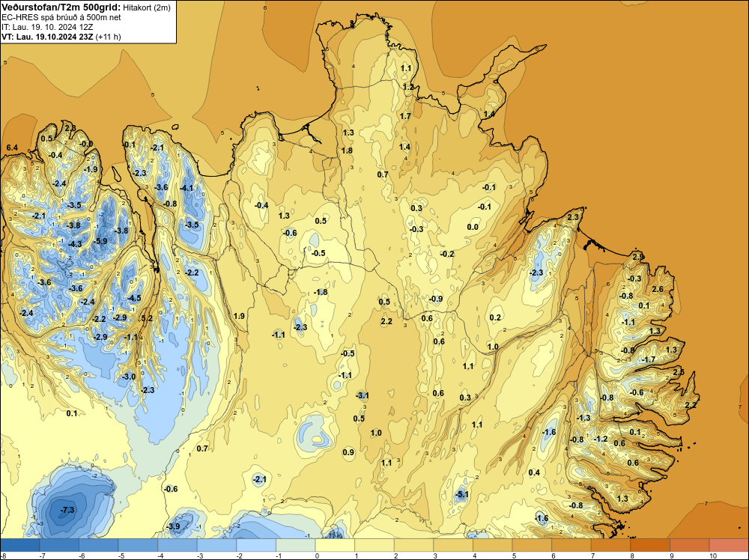Click the 1.2 temperature value
This screenshot has width=749, height=560.
tap(408, 87)
